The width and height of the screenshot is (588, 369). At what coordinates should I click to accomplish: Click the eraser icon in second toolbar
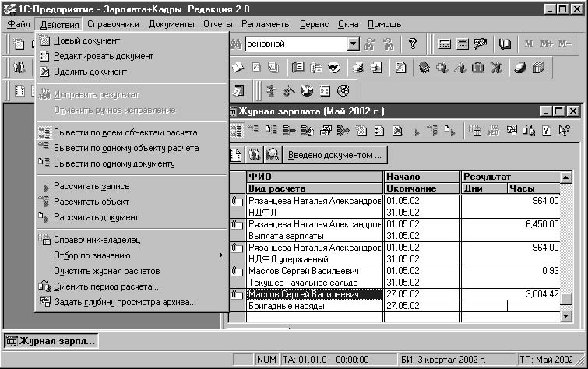[519, 68]
